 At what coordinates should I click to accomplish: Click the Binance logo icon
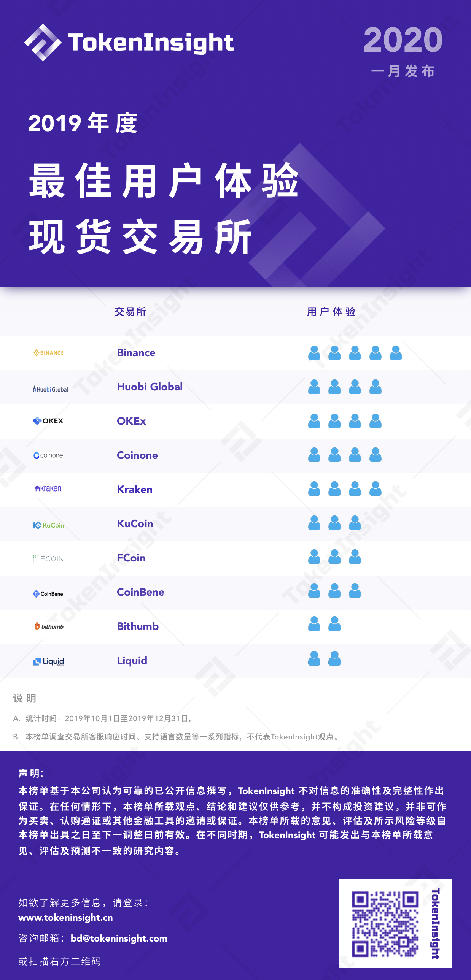pyautogui.click(x=48, y=353)
